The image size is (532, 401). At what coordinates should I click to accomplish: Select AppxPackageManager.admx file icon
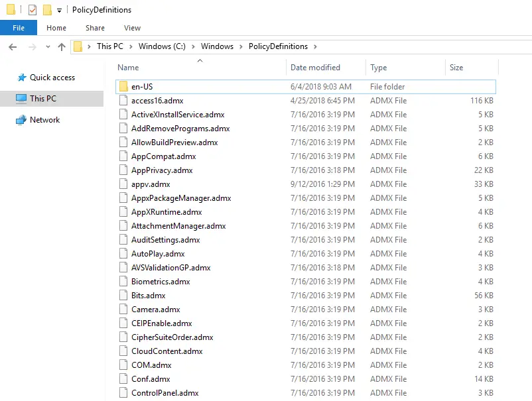(x=123, y=198)
